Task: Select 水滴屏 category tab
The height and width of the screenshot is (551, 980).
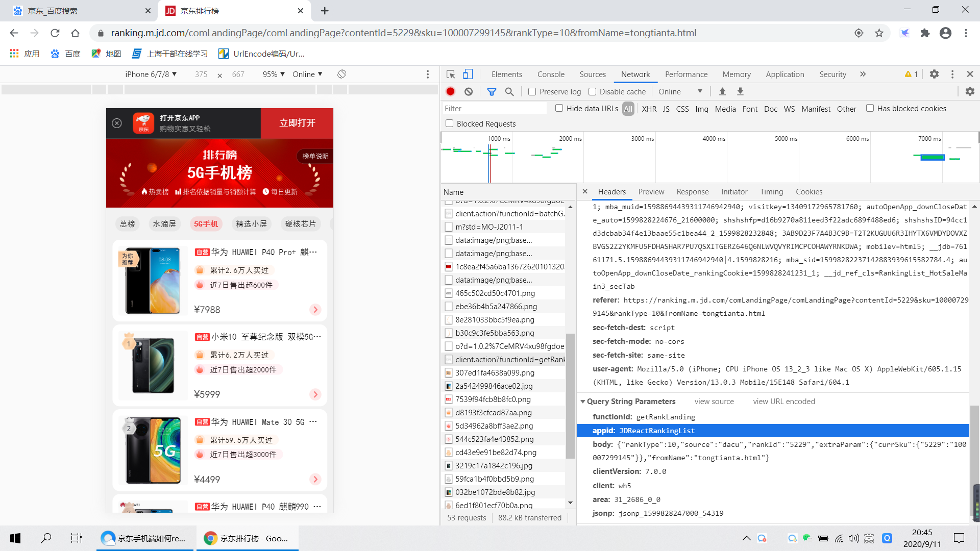Action: pos(164,224)
